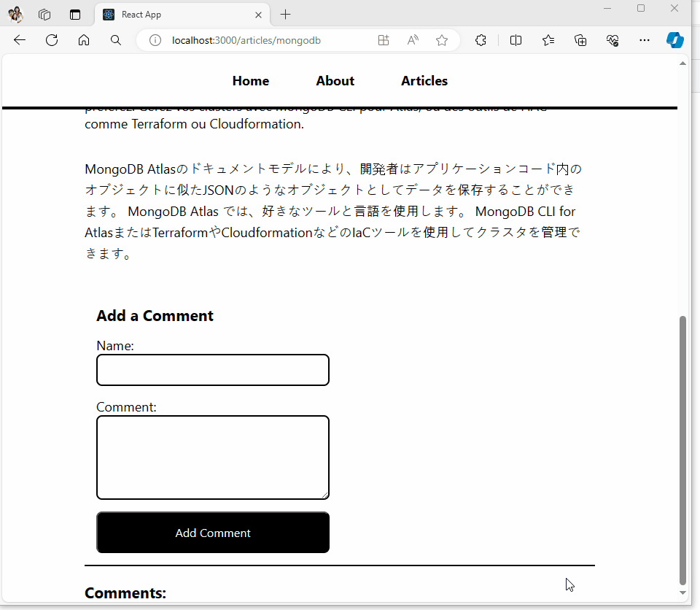Toggle vertical tabs pane icon
Image resolution: width=700 pixels, height=610 pixels.
75,15
